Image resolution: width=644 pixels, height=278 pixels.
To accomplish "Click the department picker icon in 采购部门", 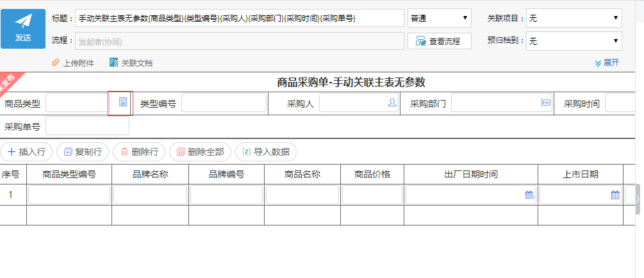I will click(x=546, y=102).
